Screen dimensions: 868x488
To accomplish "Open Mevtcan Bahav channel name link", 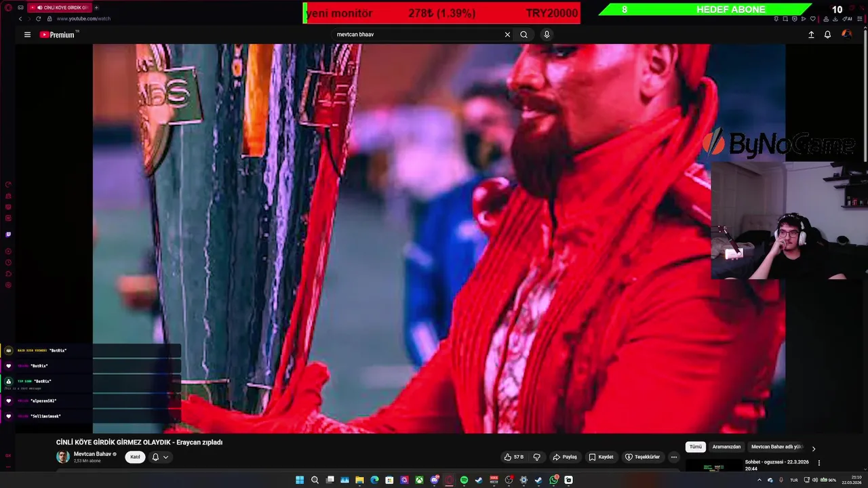I will [92, 454].
